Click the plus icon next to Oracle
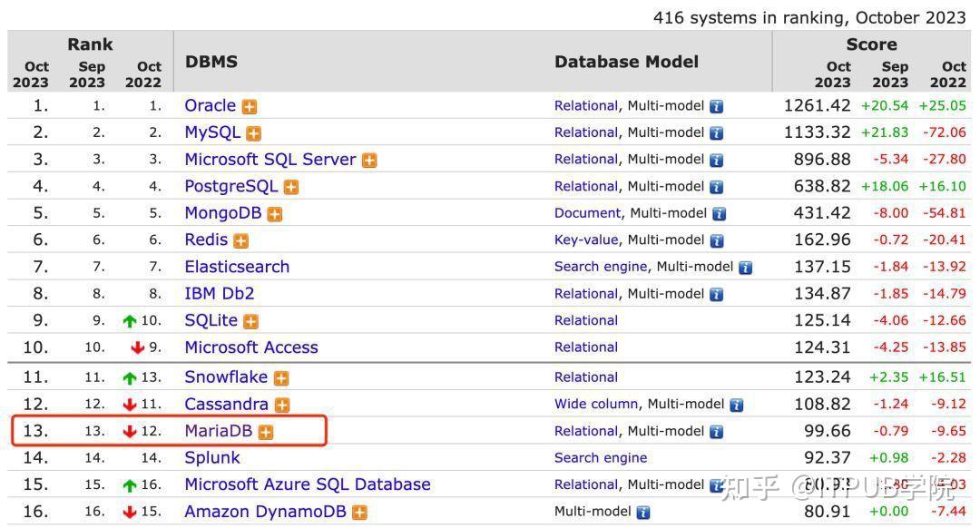This screenshot has height=528, width=980. coord(250,106)
